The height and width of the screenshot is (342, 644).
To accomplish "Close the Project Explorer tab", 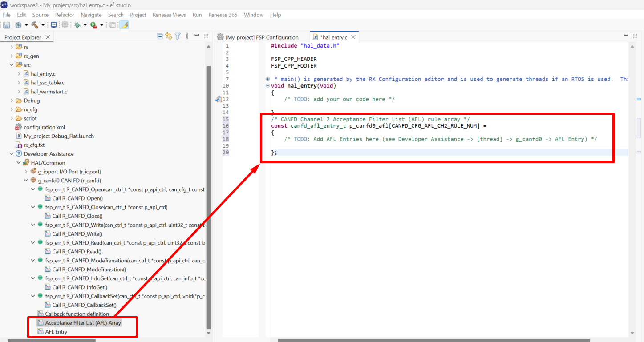I will click(x=48, y=37).
